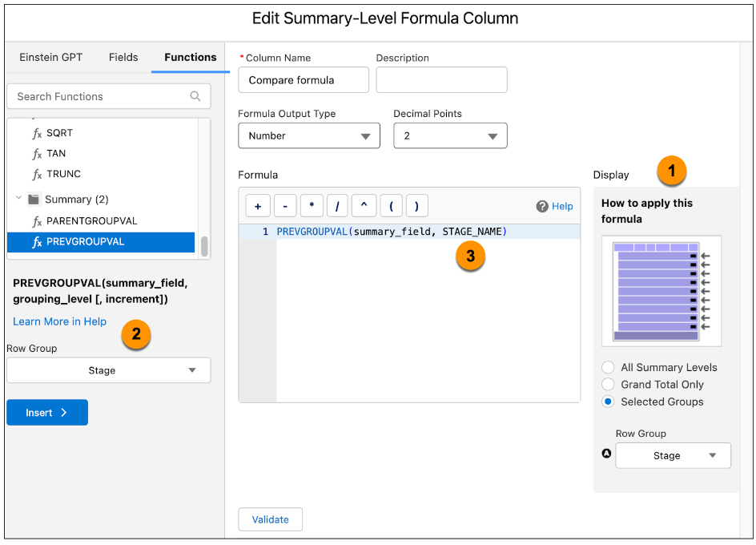Collapse the Summary (2) folder
Viewport: 756px width, 545px height.
point(18,198)
